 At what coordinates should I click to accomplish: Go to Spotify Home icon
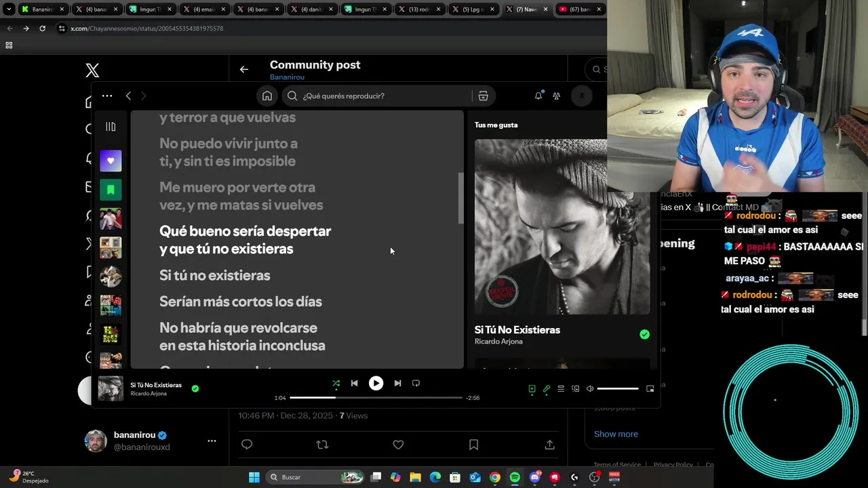pos(267,96)
